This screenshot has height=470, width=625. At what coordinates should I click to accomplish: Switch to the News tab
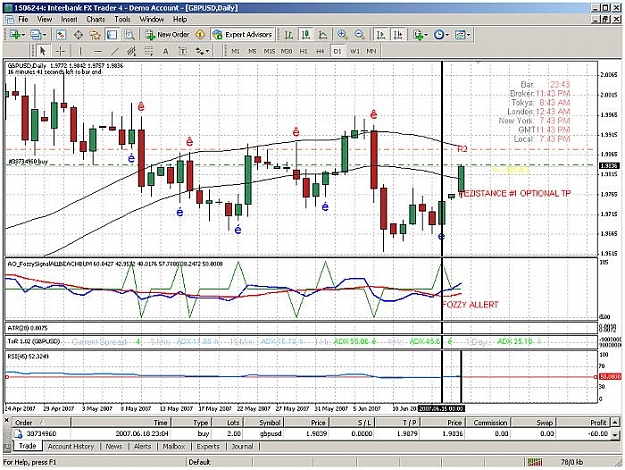point(114,446)
